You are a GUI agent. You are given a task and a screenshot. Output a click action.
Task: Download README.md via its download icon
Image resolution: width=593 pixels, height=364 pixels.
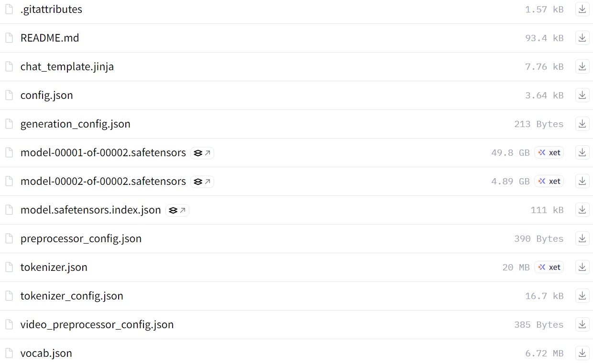pos(582,38)
